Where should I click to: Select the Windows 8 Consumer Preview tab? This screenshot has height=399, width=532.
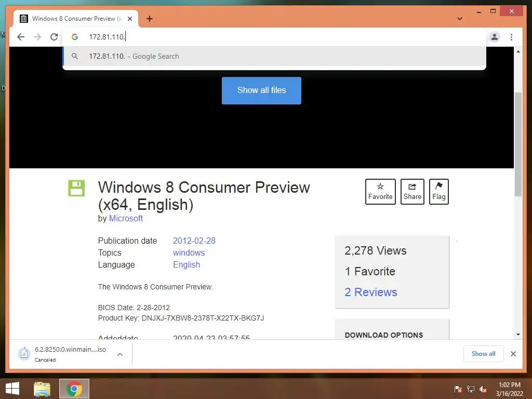[x=76, y=19]
